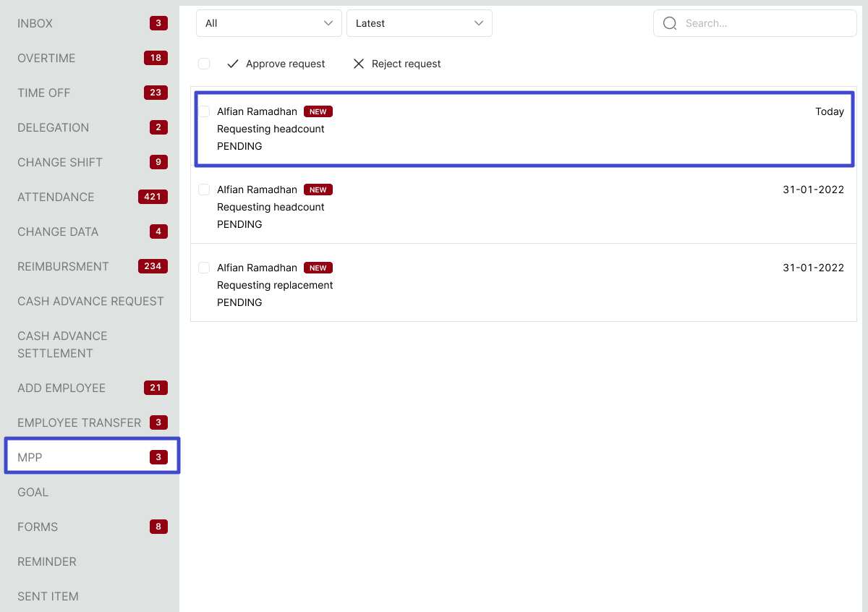Viewport: 868px width, 612px height.
Task: Tick the checkbox for Requesting replacement row
Action: 204,268
